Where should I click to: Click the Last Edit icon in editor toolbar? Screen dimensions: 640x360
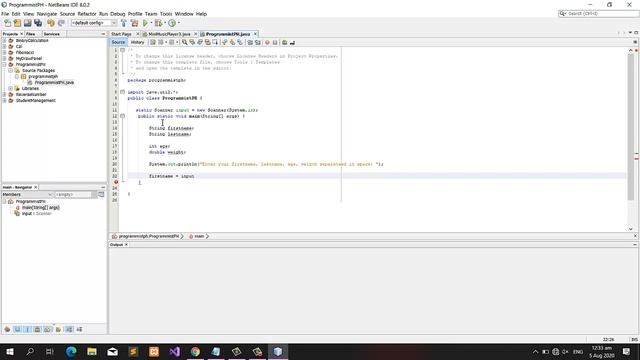pyautogui.click(x=153, y=42)
